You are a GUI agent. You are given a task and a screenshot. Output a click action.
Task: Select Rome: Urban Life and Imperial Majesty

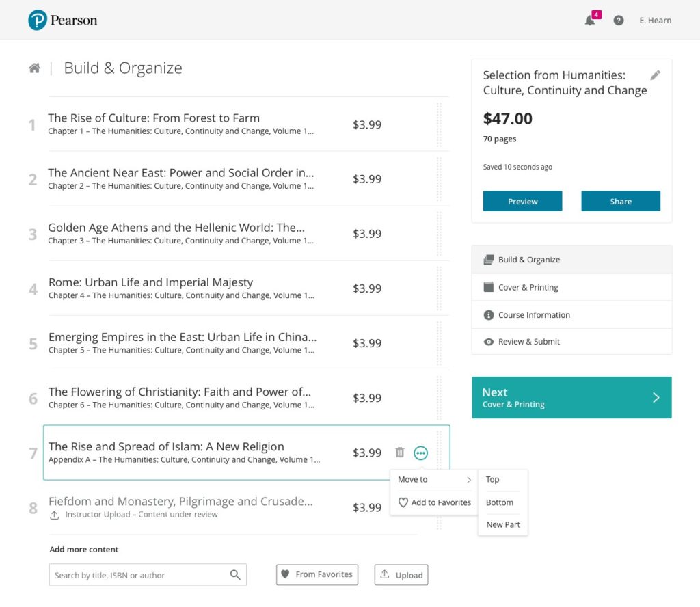point(151,282)
